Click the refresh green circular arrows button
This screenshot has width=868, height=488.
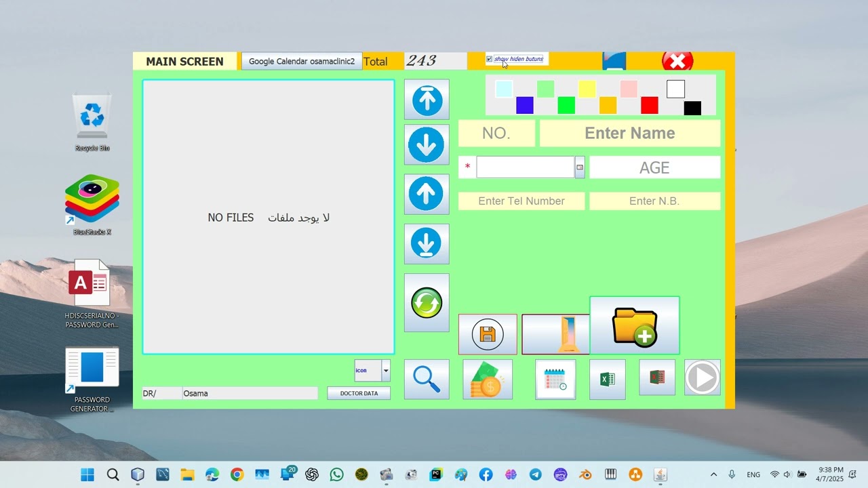[x=427, y=303]
